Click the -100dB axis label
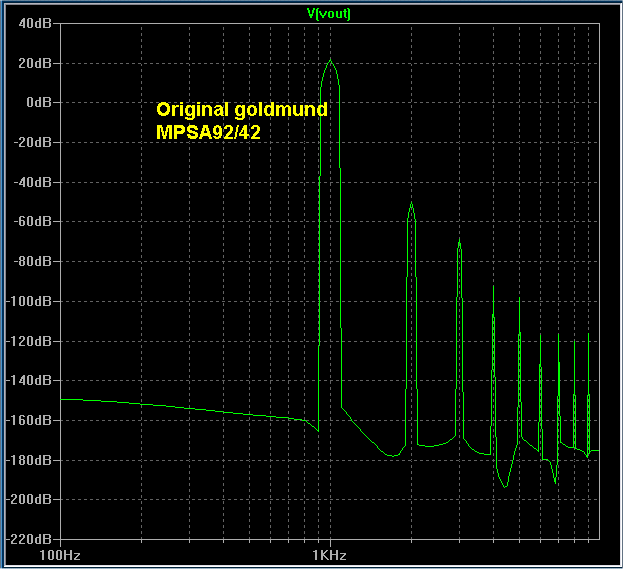This screenshot has width=623, height=569. (29, 301)
